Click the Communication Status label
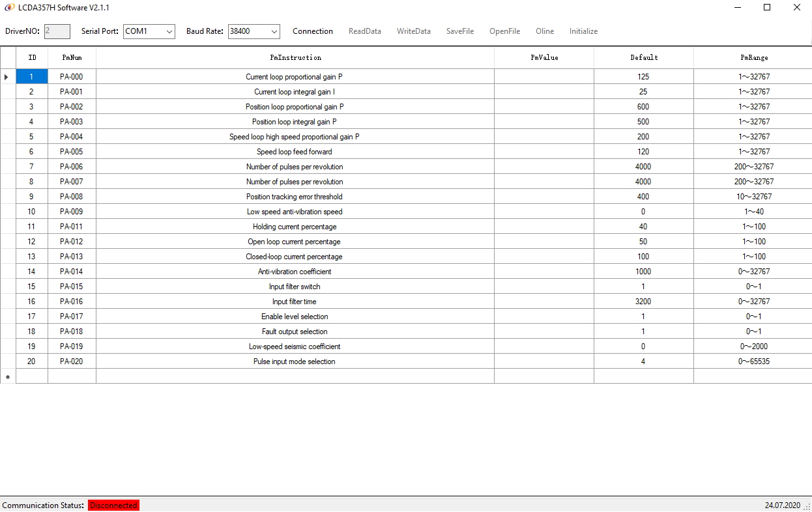812x512 pixels. click(x=43, y=505)
